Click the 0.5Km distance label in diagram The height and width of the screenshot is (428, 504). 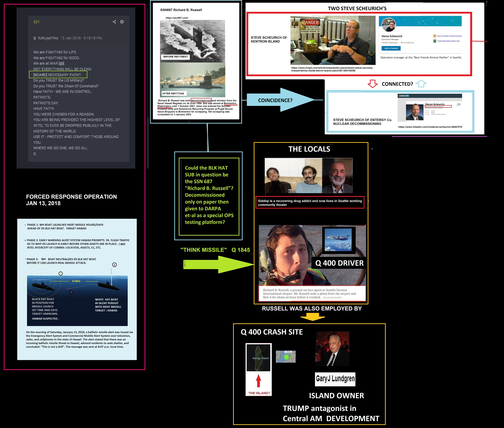[76, 281]
